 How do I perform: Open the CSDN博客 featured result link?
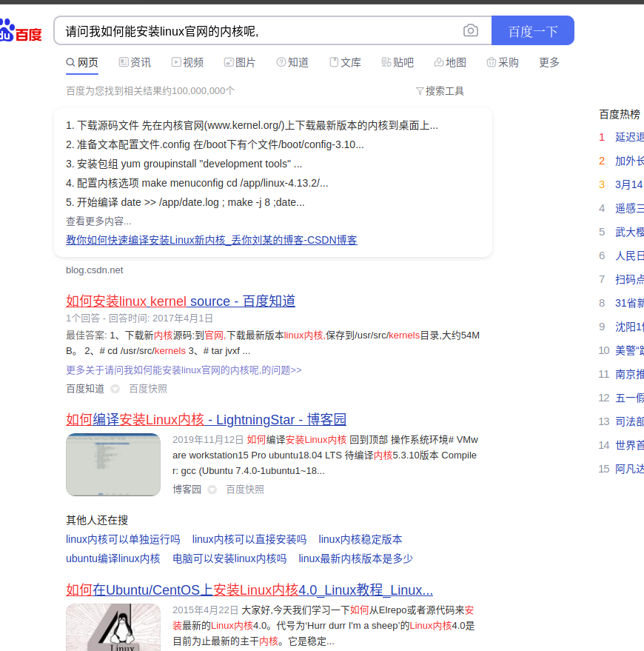[212, 240]
